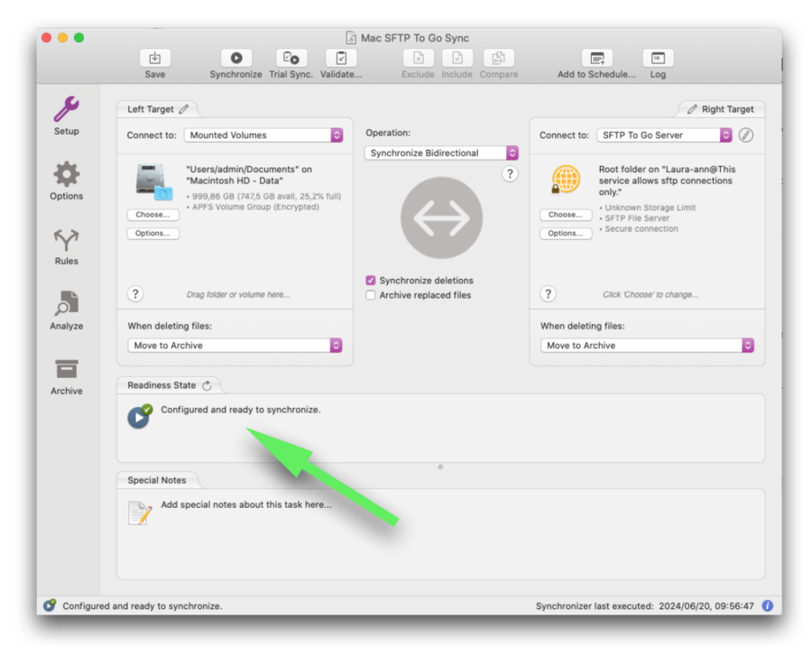Click the Save toolbar icon
The width and height of the screenshot is (812, 656).
tap(155, 58)
